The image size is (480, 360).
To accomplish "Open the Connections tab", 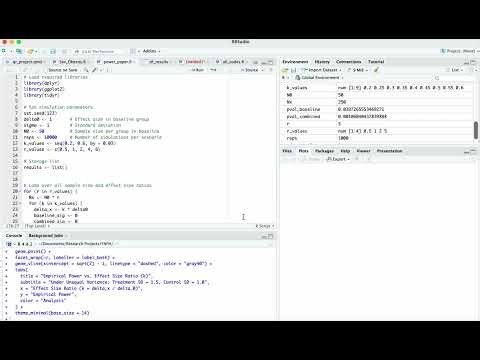I will click(x=348, y=62).
